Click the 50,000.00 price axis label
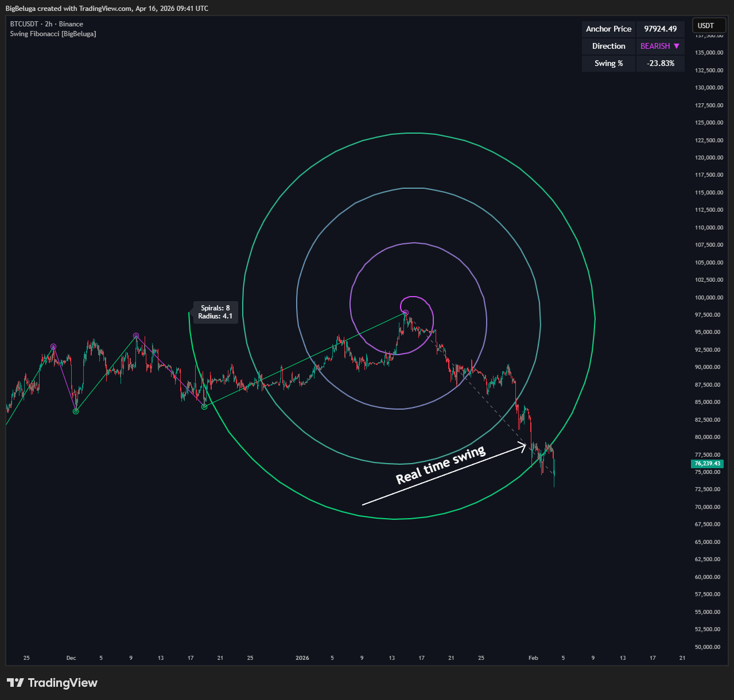This screenshot has height=700, width=734. 709,647
